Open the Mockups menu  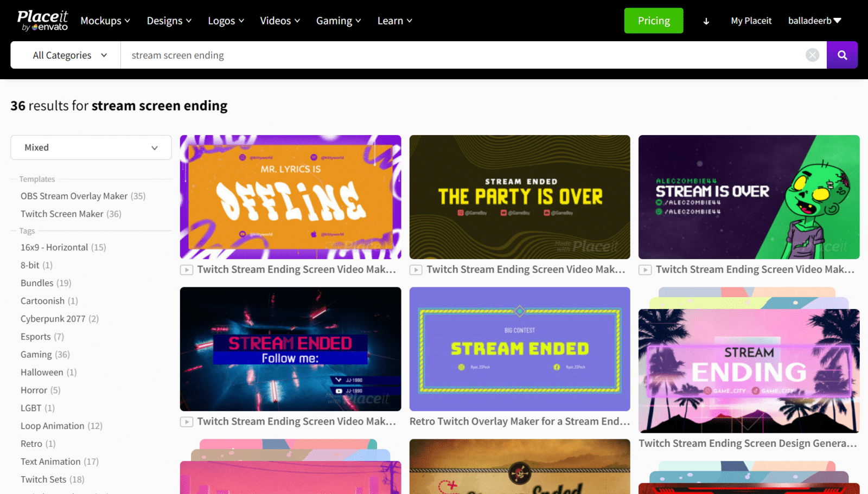click(105, 21)
